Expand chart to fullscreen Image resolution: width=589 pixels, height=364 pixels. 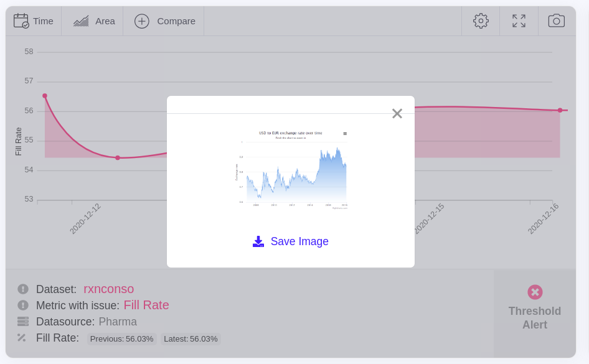519,21
